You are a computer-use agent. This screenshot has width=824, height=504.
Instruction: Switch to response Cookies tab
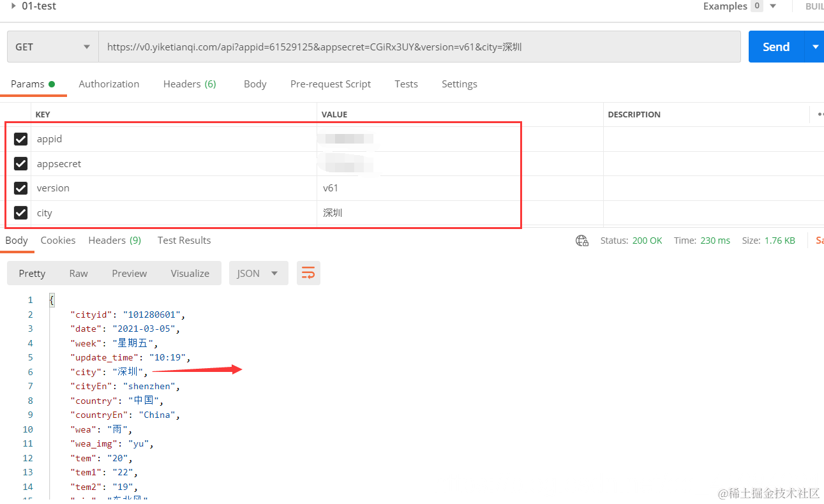pyautogui.click(x=57, y=240)
